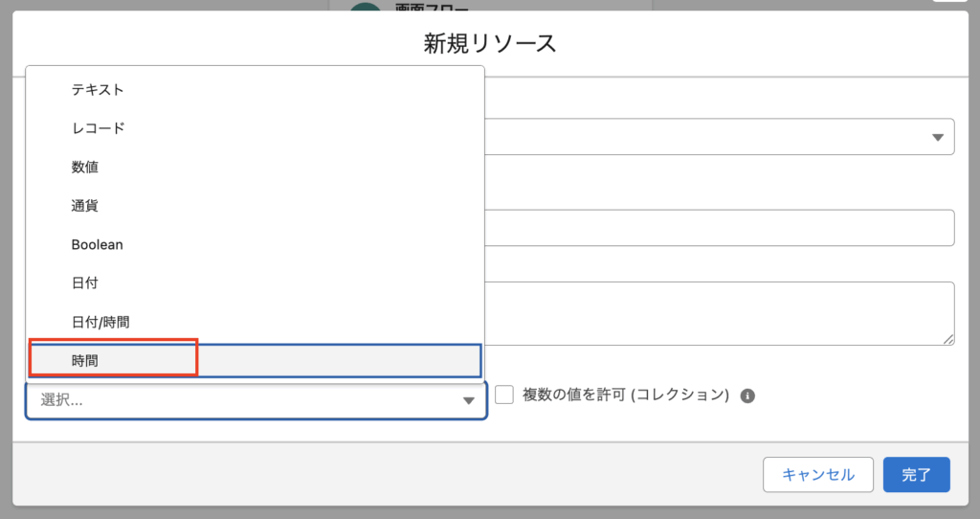Open the resource type combobox at top

tap(718, 137)
